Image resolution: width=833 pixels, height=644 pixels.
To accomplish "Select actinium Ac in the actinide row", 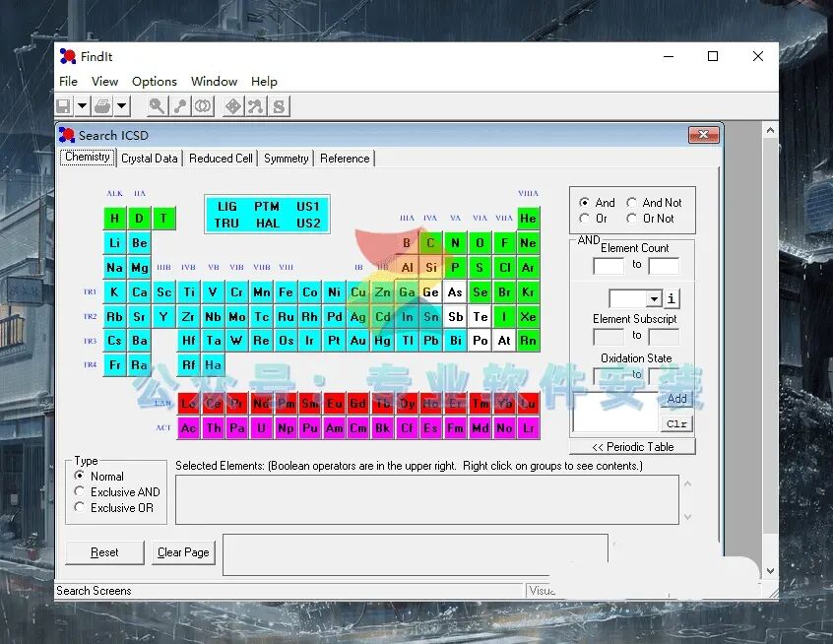I will click(189, 428).
